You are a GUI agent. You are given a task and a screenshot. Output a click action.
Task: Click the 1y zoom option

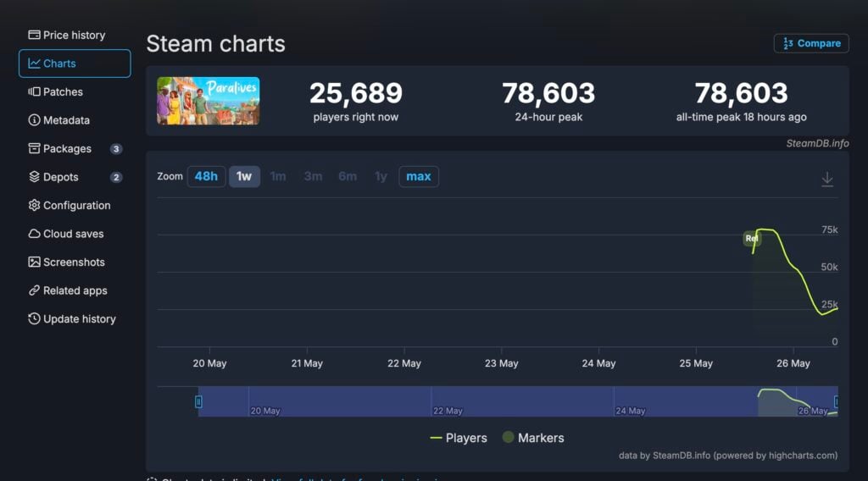pos(381,176)
